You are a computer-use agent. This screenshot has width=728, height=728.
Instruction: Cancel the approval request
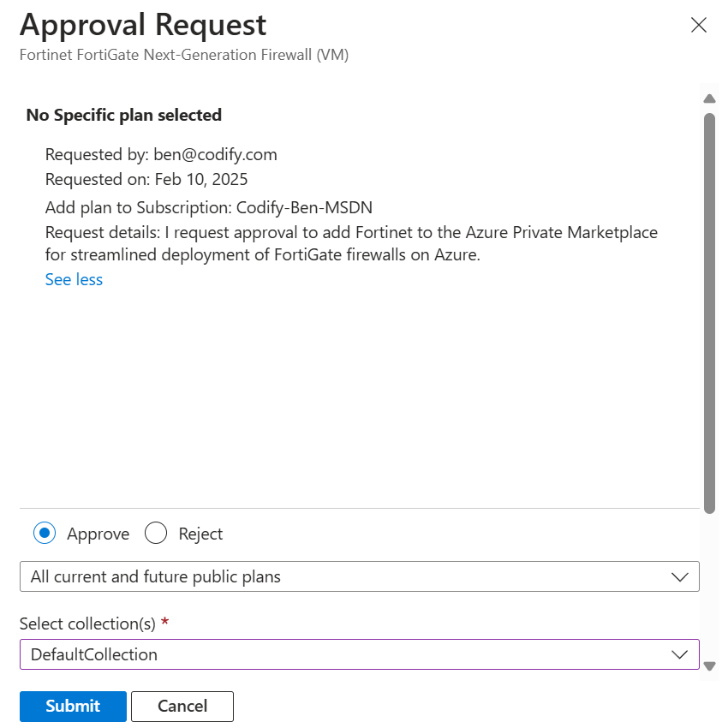pos(182,707)
